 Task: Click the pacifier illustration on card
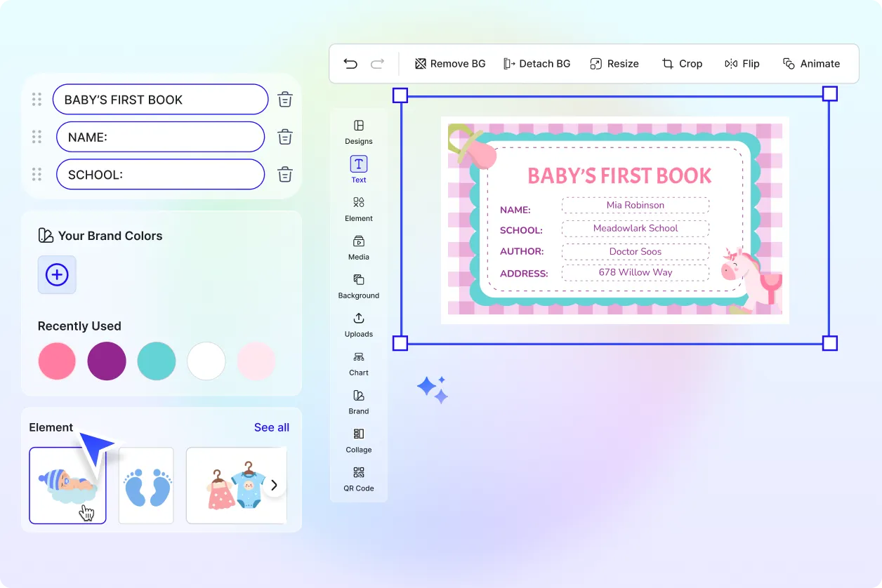(472, 146)
